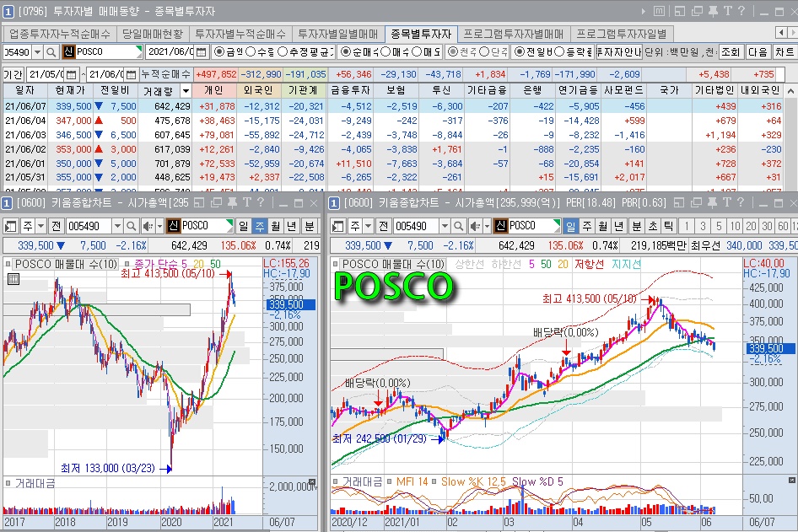Open font settings in 투자자별 매매동향 window
The width and height of the screenshot is (798, 532).
728,11
